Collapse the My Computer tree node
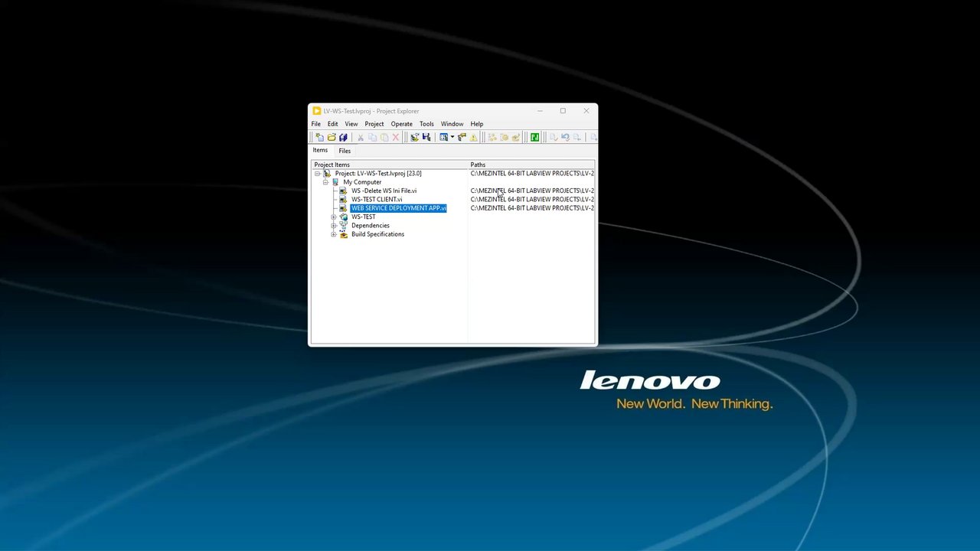Screen dimensions: 980x551 (325, 182)
